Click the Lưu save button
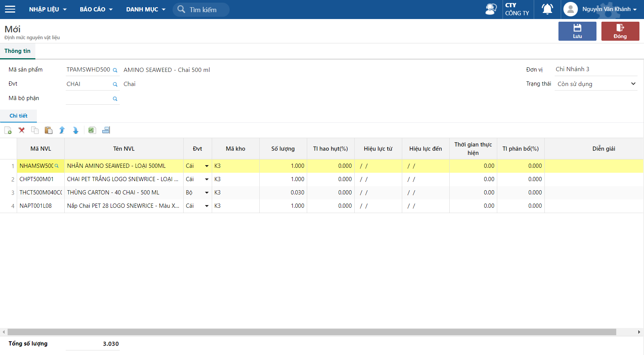Screen dimensions: 644x355 tap(577, 31)
